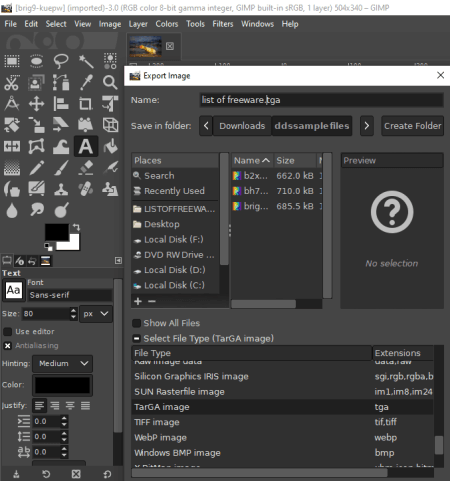The height and width of the screenshot is (481, 450).
Task: Increase the font size stepper
Action: tap(73, 310)
